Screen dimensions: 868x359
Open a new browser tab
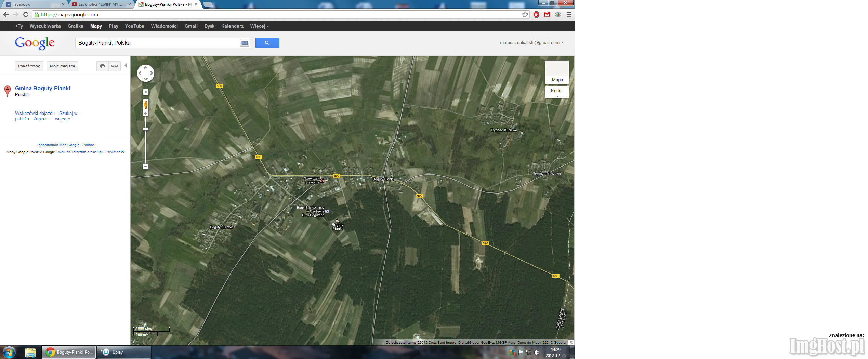[208, 4]
